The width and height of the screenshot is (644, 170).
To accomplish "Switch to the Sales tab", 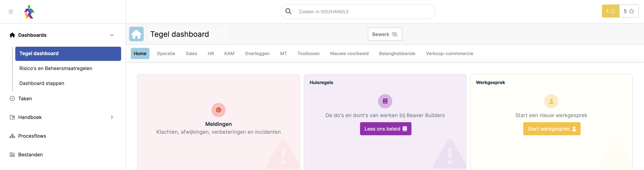I will pos(191,53).
